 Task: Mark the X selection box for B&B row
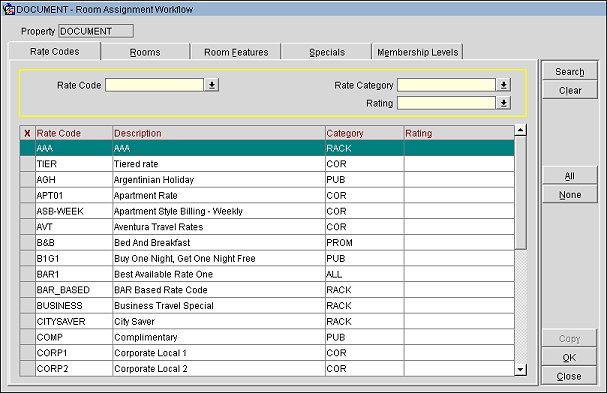click(27, 242)
